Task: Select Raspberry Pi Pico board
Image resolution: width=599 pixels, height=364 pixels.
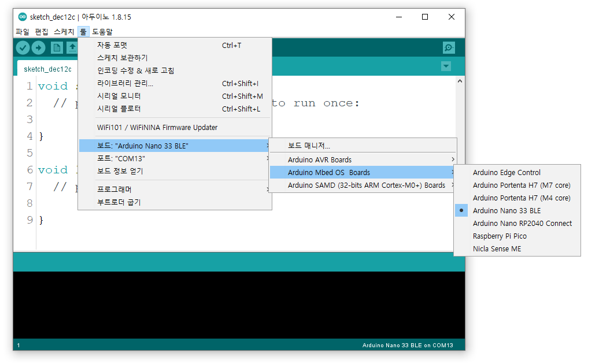Action: (517, 236)
